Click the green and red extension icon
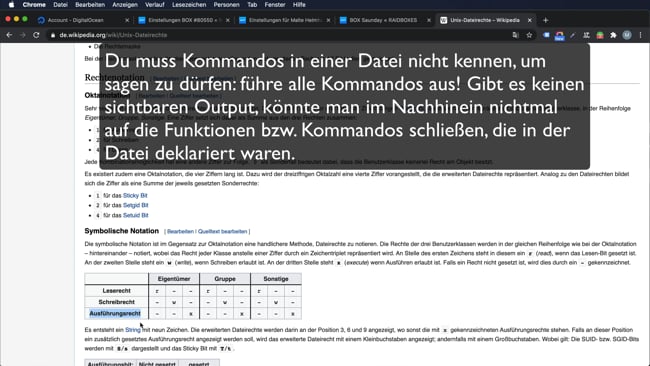The height and width of the screenshot is (366, 650). 600,35
